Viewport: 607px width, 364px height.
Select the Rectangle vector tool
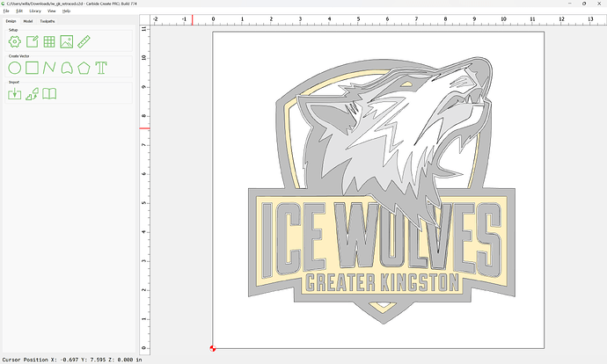pyautogui.click(x=33, y=68)
